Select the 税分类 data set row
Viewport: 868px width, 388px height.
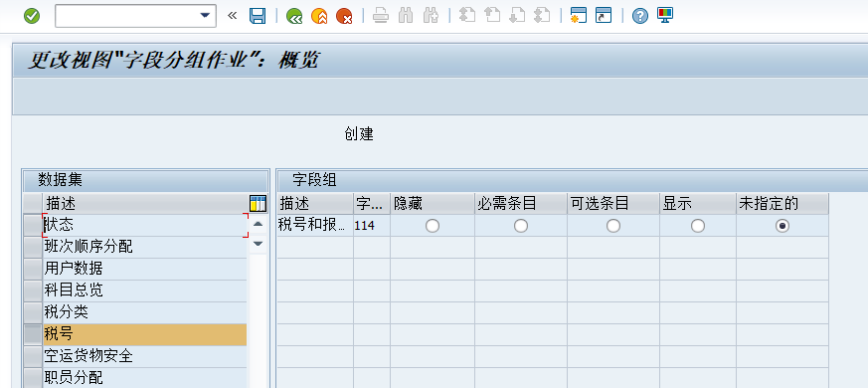[145, 312]
